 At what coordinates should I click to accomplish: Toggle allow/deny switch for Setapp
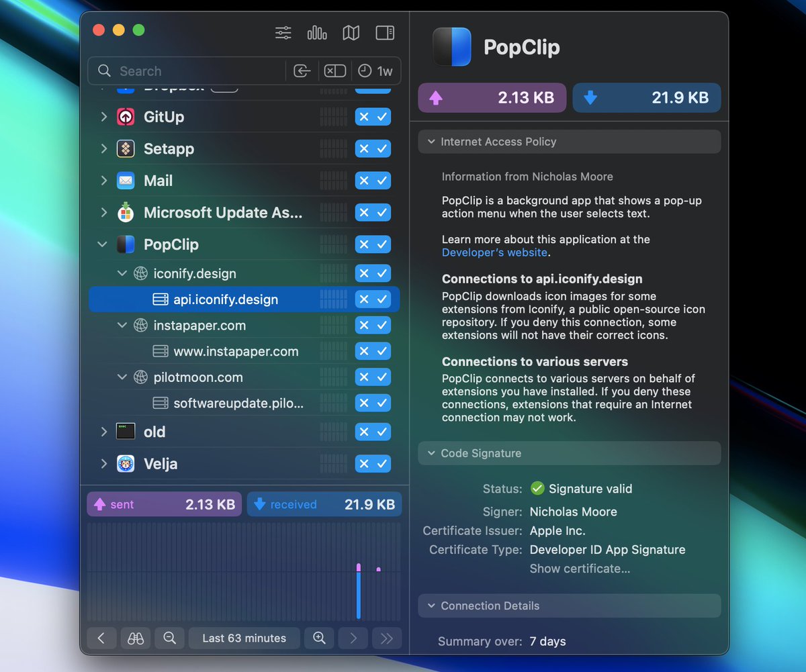pos(373,148)
